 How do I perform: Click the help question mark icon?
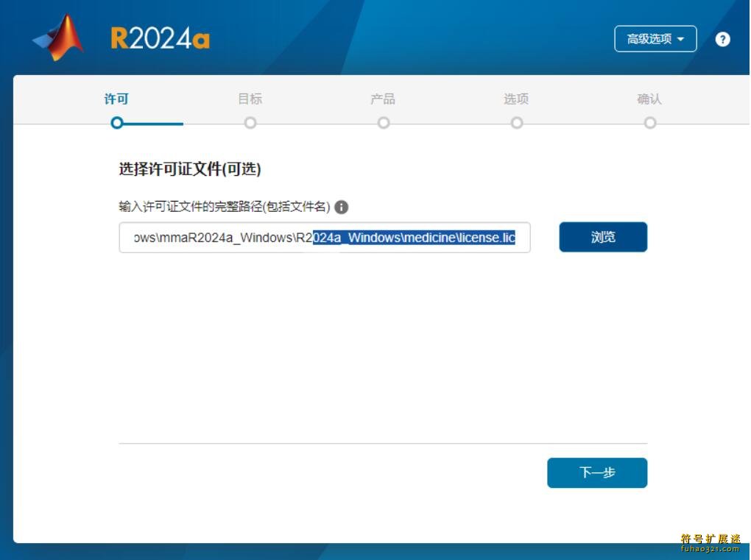(x=722, y=39)
